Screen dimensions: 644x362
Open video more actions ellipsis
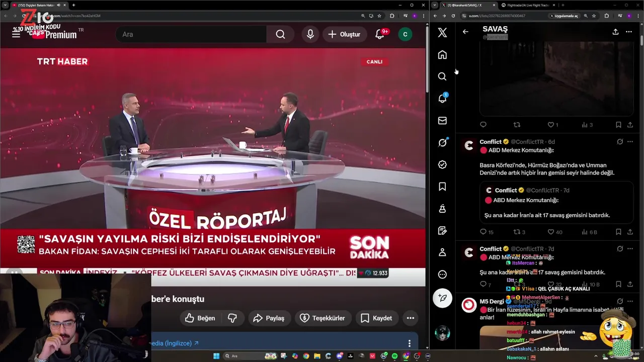411,318
